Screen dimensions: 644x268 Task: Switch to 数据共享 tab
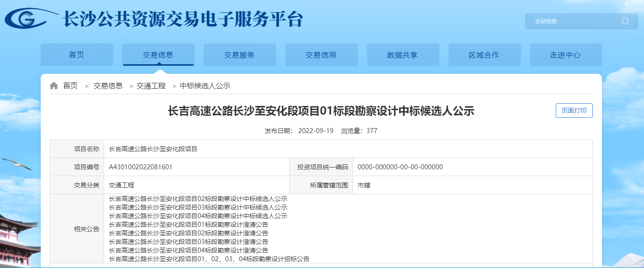point(402,55)
